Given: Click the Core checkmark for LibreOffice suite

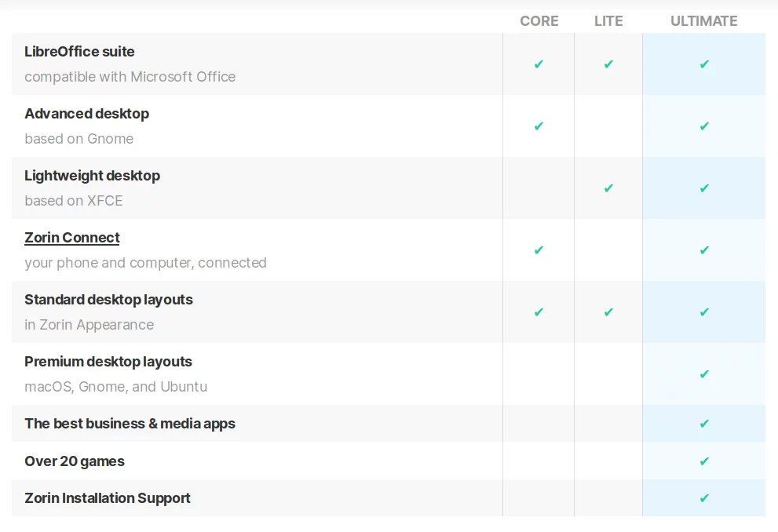Looking at the screenshot, I should (539, 64).
